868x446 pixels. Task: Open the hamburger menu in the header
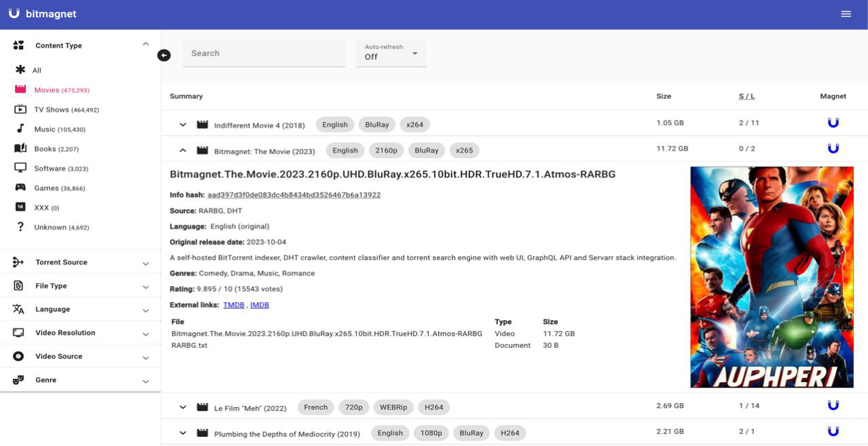pyautogui.click(x=846, y=14)
